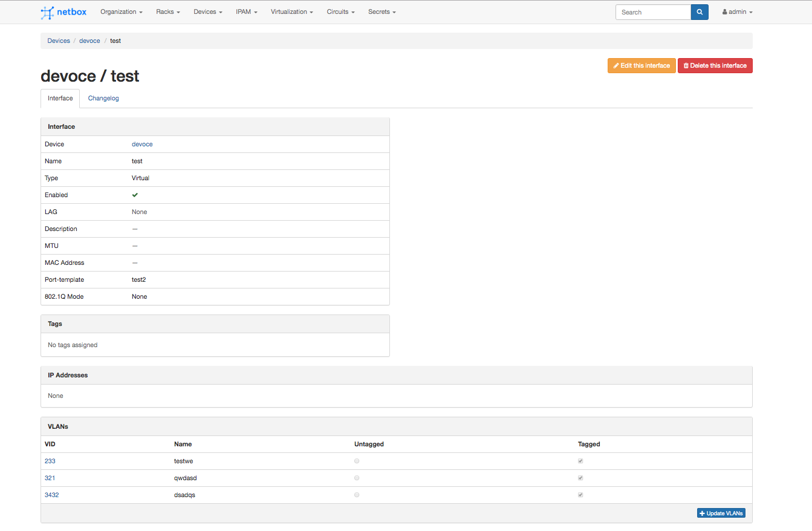Toggle Tagged checkbox for testwe VLAN
Image resolution: width=812 pixels, height=531 pixels.
click(580, 461)
